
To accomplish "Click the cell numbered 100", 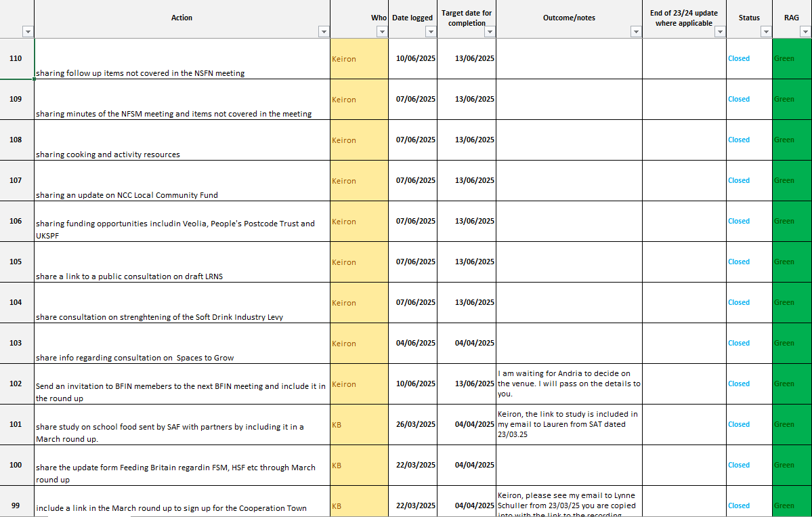I will [x=16, y=466].
